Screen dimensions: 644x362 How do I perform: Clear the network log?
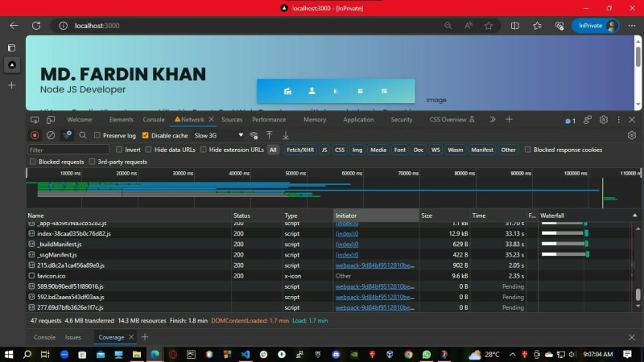click(51, 135)
